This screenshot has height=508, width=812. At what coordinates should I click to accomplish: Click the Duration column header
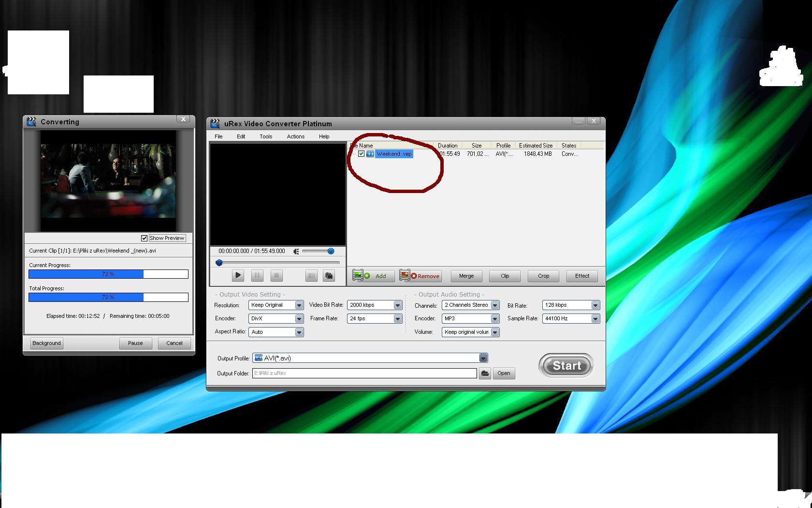point(448,145)
